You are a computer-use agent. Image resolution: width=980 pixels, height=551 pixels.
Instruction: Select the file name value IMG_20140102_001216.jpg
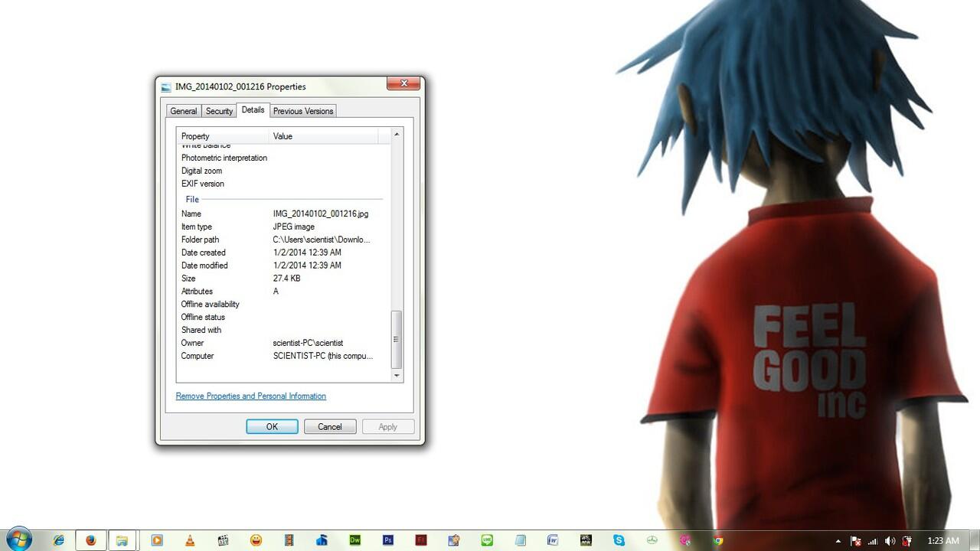tap(321, 214)
